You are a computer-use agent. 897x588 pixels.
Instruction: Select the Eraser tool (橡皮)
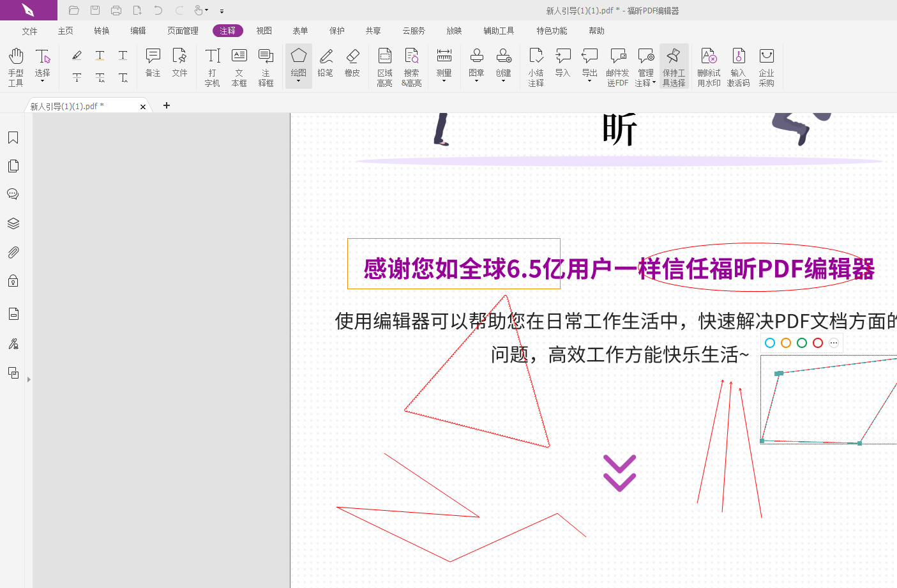[x=352, y=63]
